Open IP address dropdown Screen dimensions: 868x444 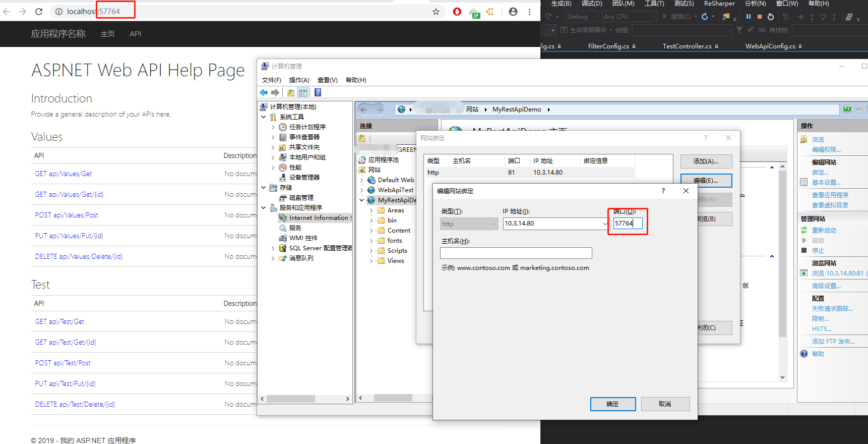pyautogui.click(x=605, y=224)
